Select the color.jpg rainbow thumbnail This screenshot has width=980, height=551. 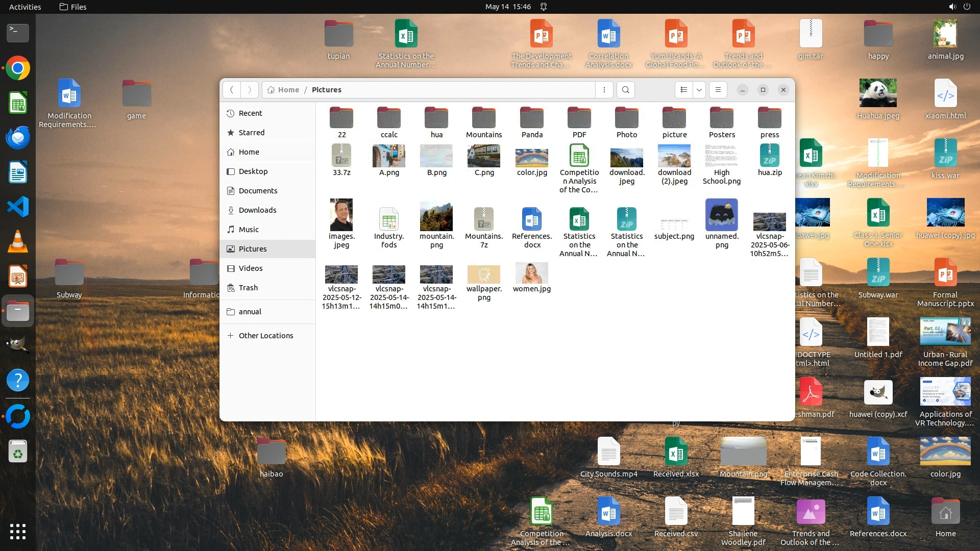532,157
